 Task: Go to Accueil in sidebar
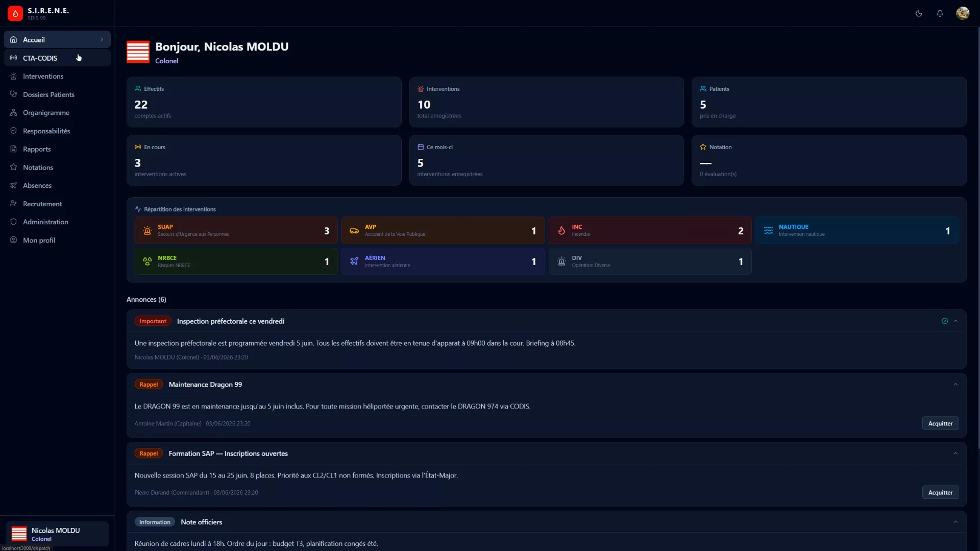coord(57,40)
